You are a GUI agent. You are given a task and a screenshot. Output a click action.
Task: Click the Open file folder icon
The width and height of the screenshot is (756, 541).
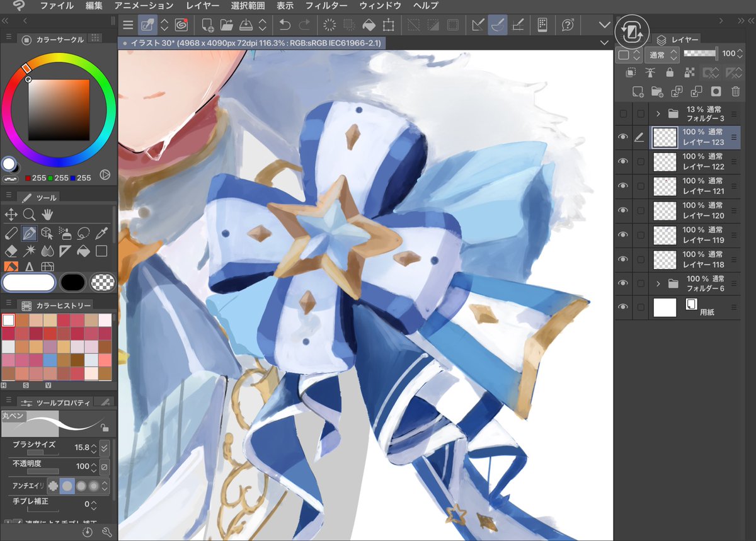(x=227, y=25)
